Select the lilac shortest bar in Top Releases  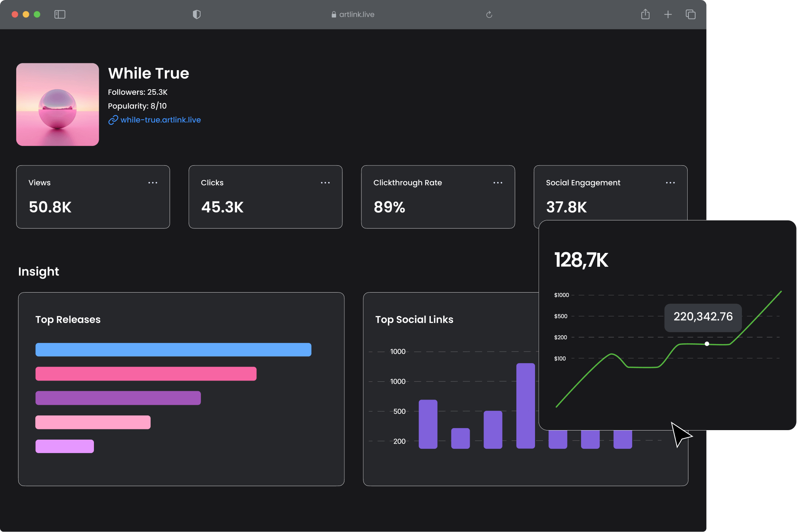click(65, 446)
